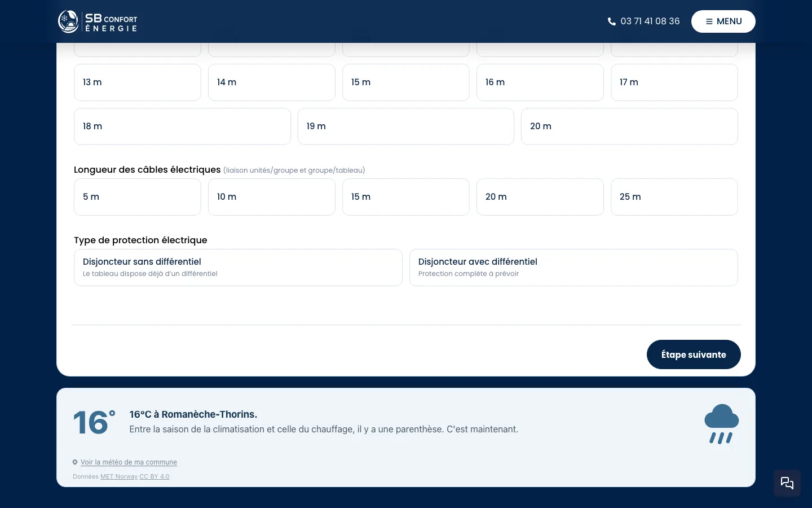Pick the 19 m length option
The width and height of the screenshot is (812, 508).
coord(406,126)
